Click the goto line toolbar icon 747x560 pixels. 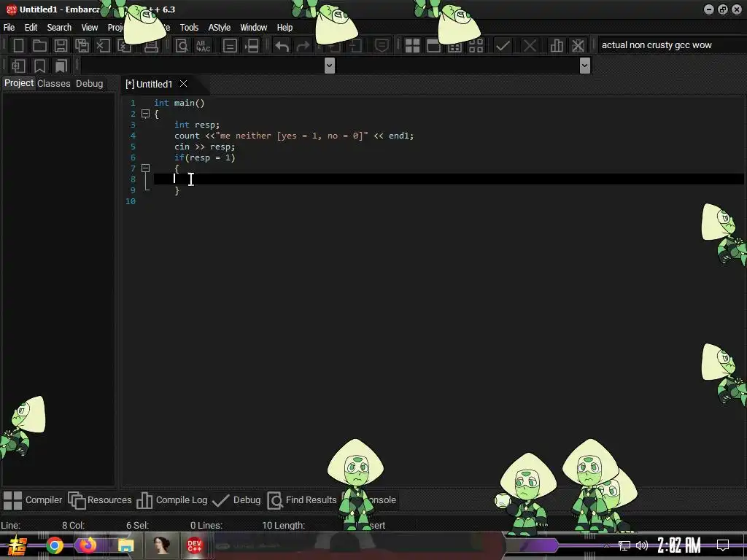tap(252, 46)
